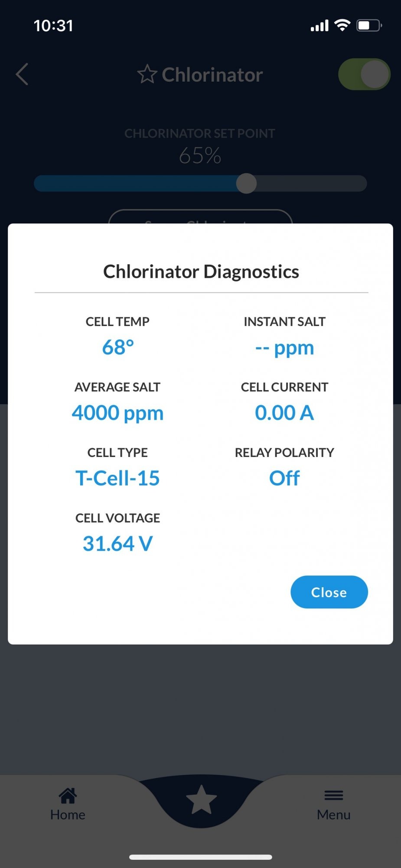Viewport: 401px width, 868px height.
Task: Tap the Relay Polarity Off value
Action: pos(284,478)
